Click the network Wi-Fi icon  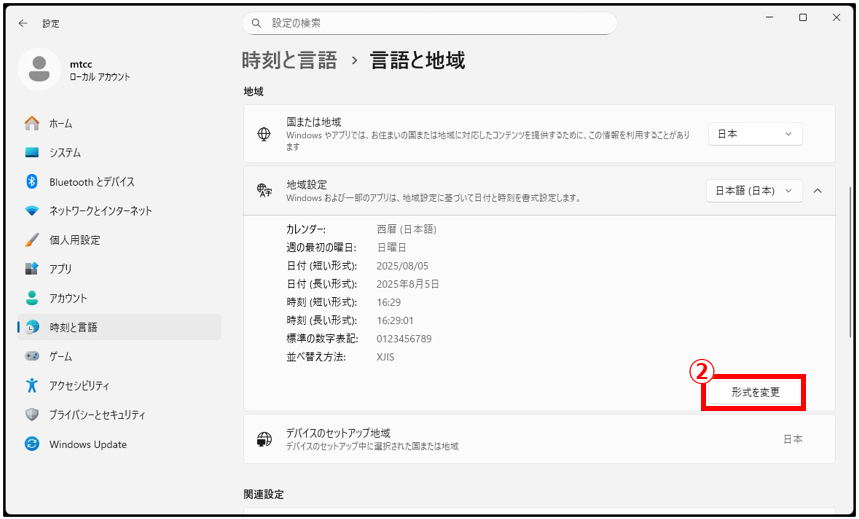pos(32,210)
